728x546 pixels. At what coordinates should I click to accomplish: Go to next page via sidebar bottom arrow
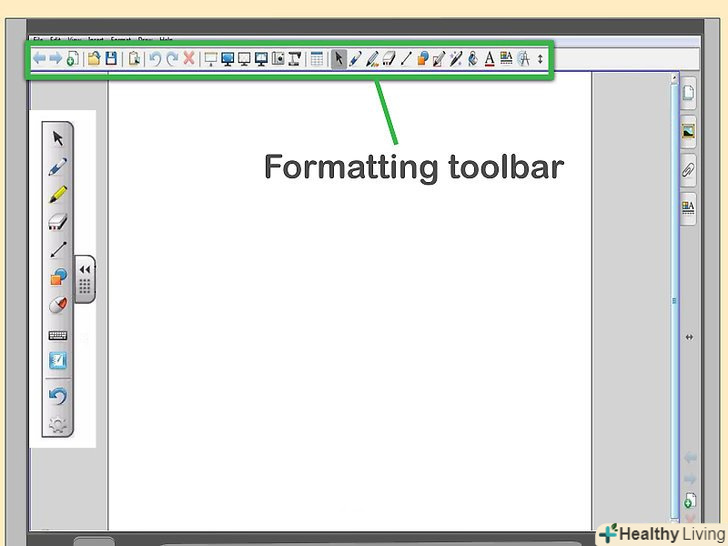690,478
